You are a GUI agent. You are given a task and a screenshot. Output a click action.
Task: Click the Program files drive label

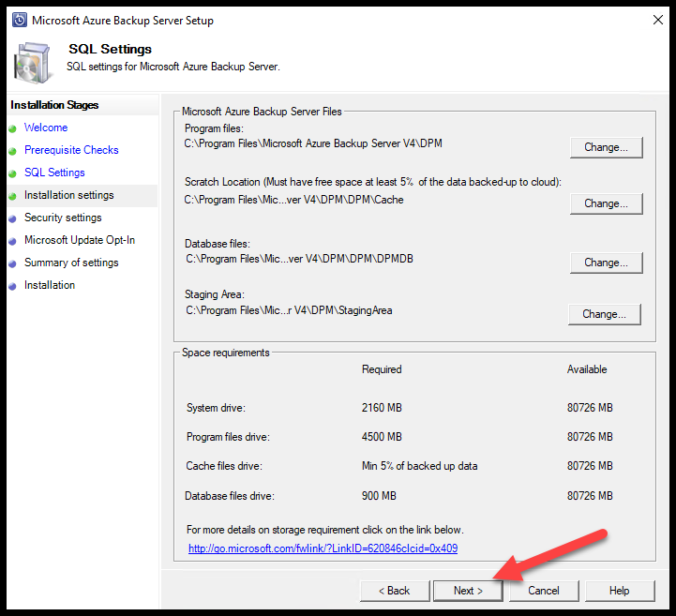[x=228, y=437]
